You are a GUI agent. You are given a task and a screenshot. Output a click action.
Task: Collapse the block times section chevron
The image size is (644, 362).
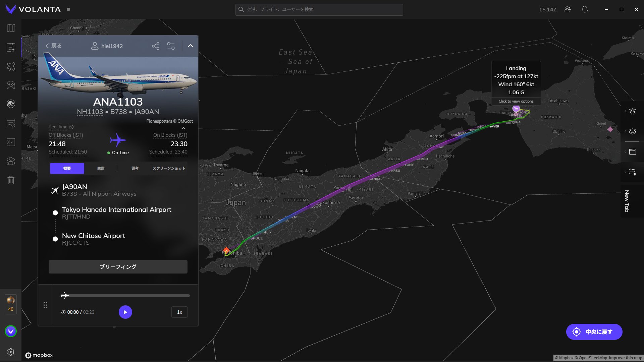tap(183, 128)
